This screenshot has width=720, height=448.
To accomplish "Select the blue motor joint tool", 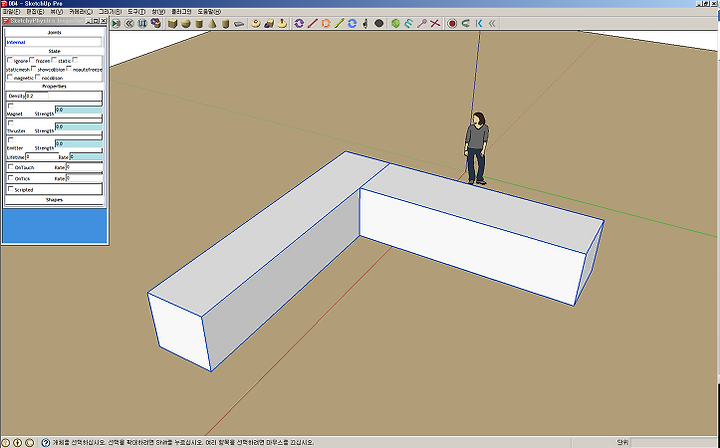I will click(x=352, y=23).
